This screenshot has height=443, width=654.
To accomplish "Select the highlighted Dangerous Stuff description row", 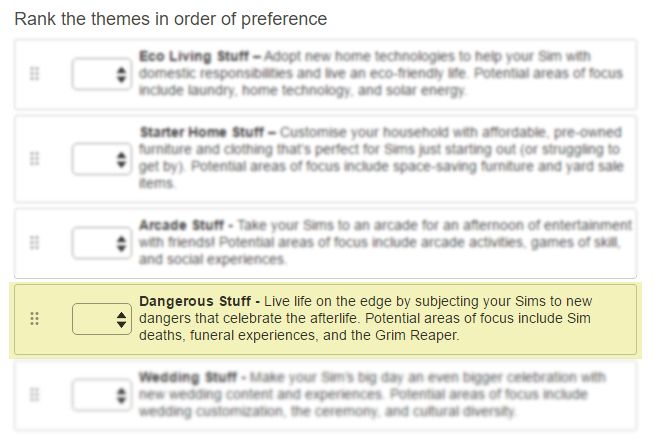I will [325, 320].
